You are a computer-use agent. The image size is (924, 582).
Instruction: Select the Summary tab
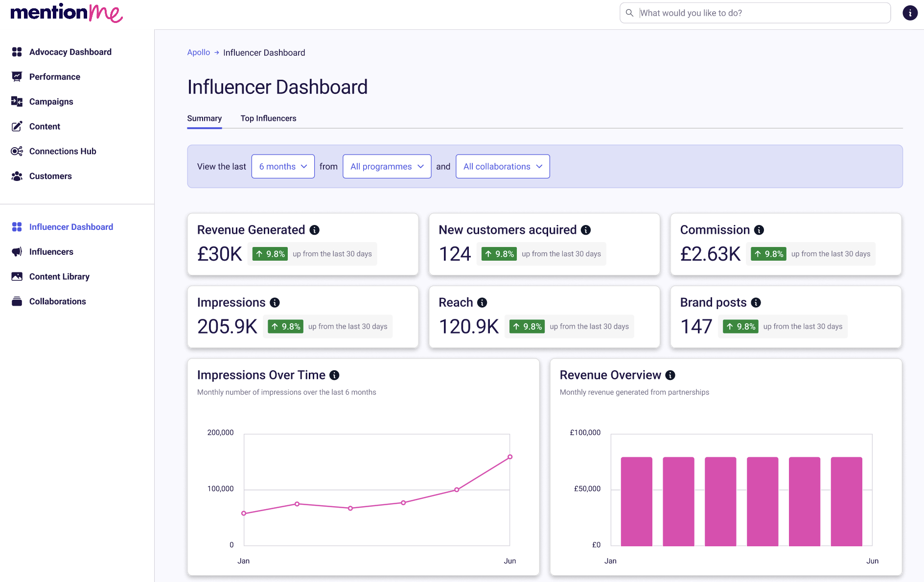[204, 118]
